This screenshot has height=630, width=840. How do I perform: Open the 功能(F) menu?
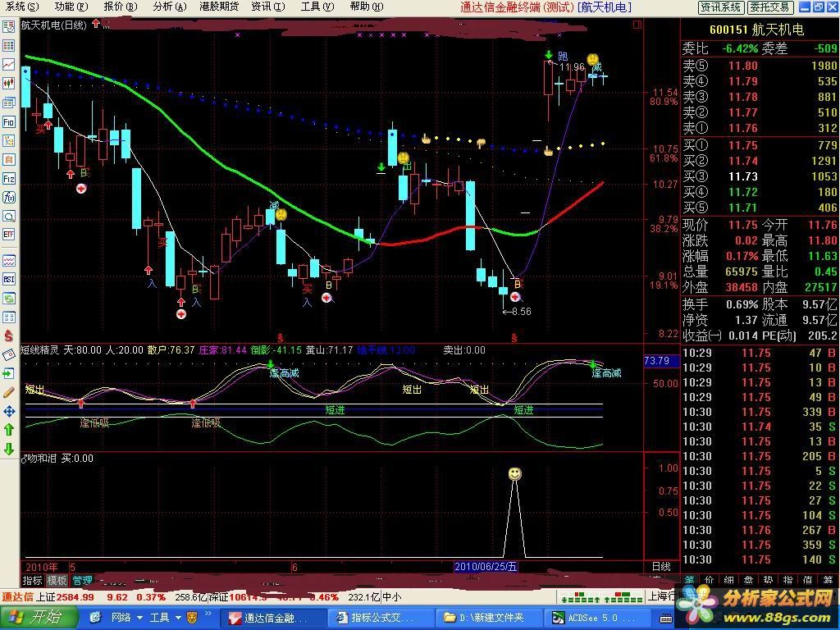coord(71,7)
